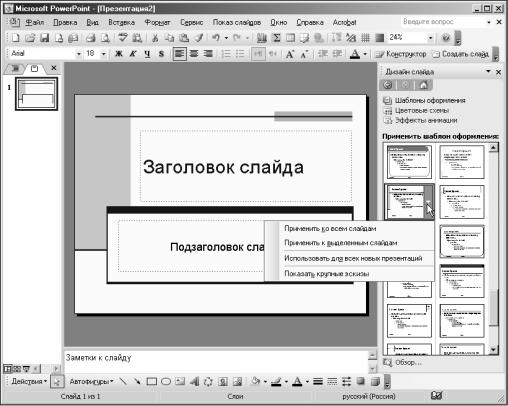Open Print Preview icon
Viewport: 508px width, 406px height.
105,38
